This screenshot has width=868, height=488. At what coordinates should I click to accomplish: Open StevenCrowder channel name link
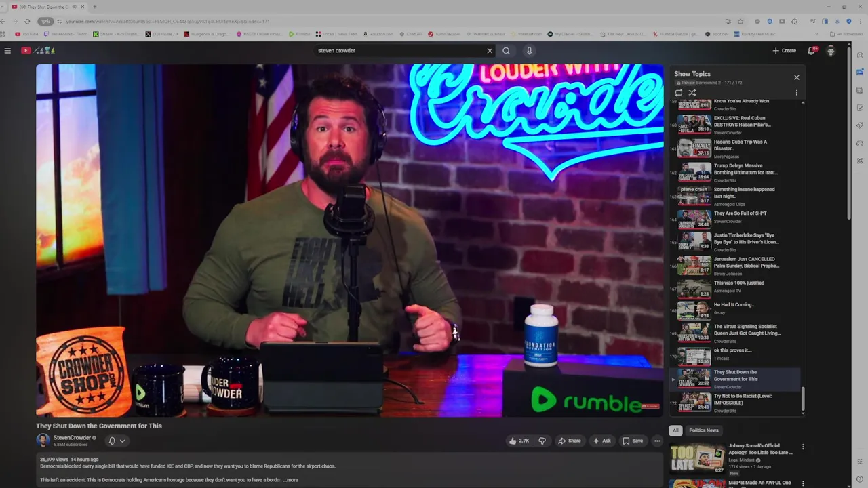[72, 438]
